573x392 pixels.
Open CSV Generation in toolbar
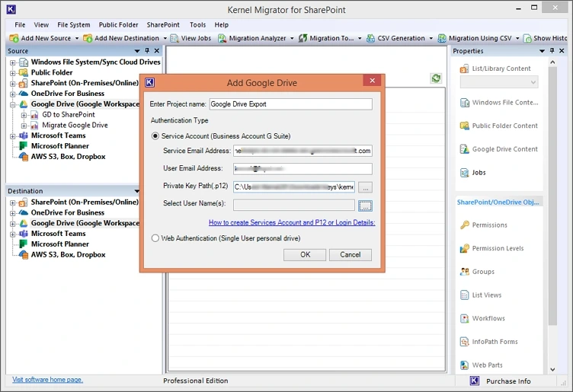395,38
